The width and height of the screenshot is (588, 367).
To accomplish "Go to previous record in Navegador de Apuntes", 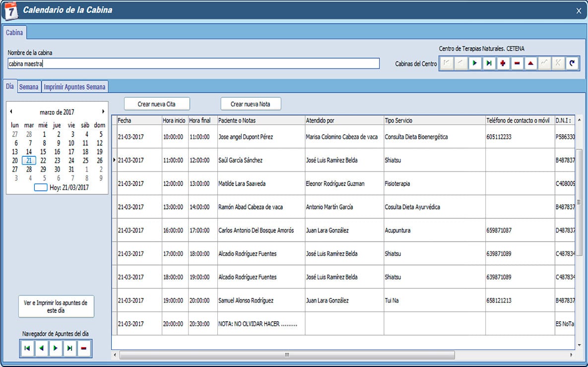I will pyautogui.click(x=41, y=349).
